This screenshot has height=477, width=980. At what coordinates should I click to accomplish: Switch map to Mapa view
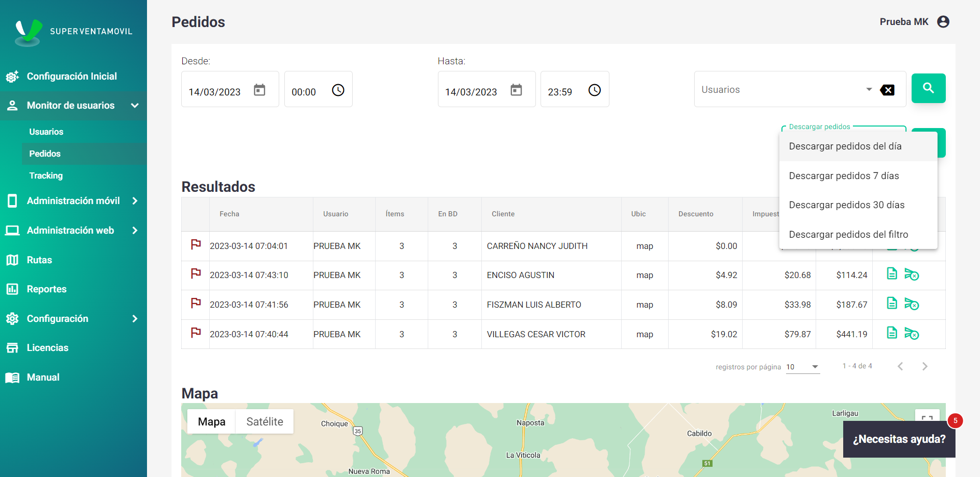coord(211,421)
